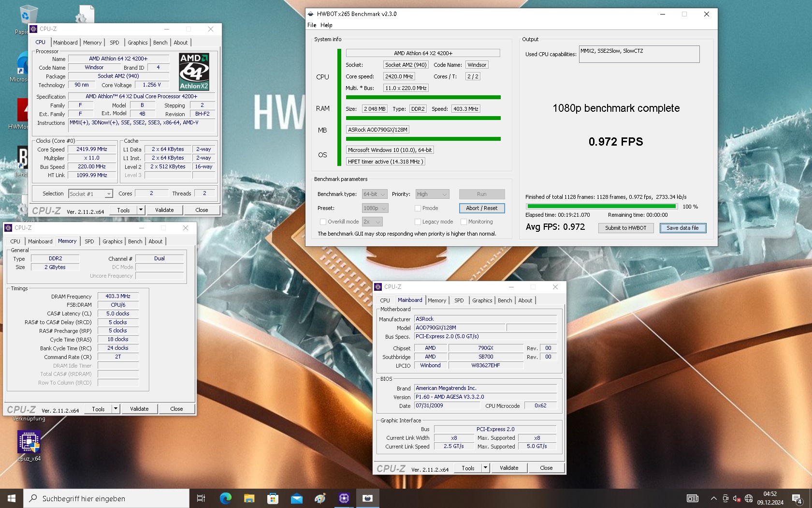
Task: Click the taskbar search box
Action: tap(106, 498)
